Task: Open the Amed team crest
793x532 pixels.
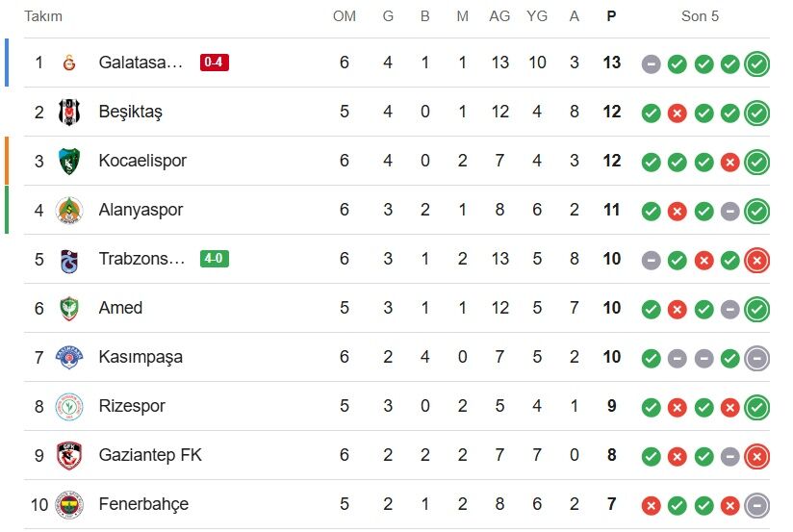Action: tap(69, 309)
